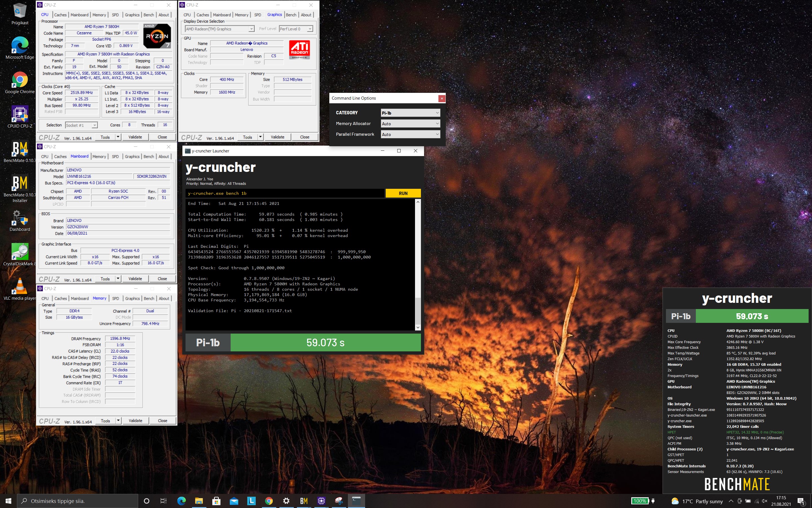The image size is (812, 508).
Task: Click Close button in the Memory CPU-Z window
Action: point(163,421)
